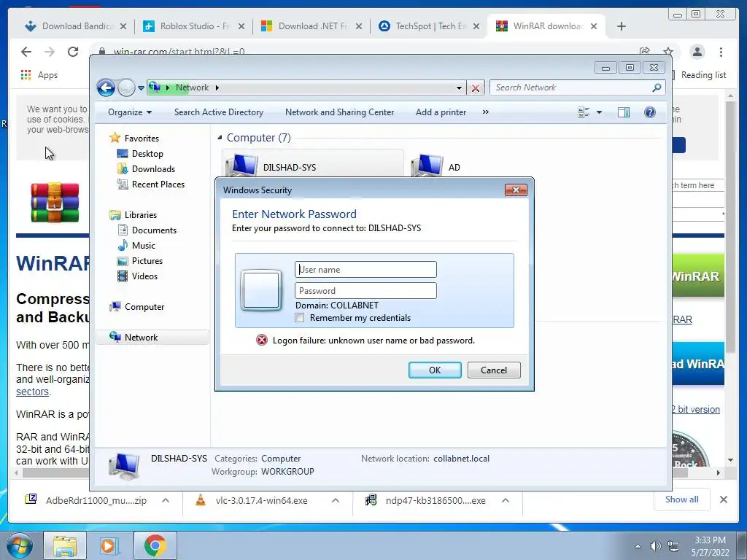Close the Windows Security dialog

click(x=516, y=190)
